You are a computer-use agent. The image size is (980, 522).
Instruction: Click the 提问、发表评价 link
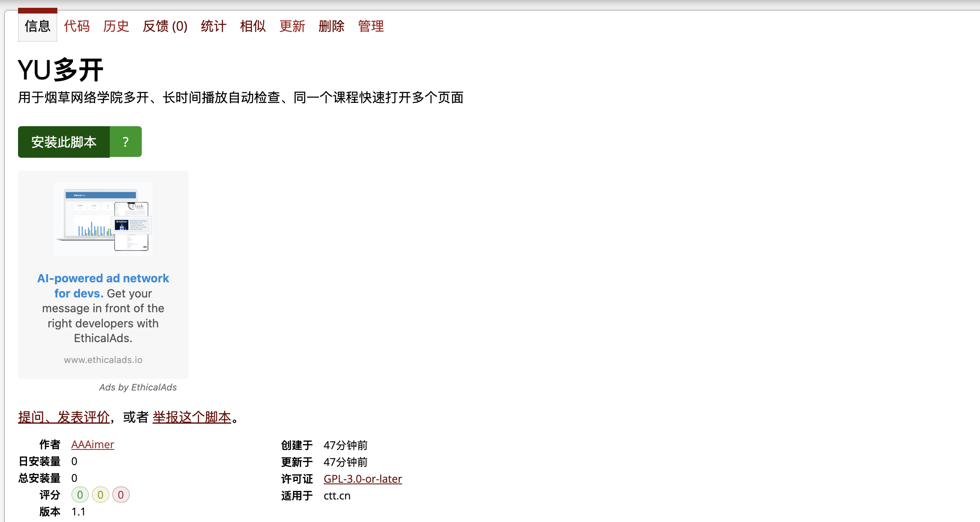pyautogui.click(x=64, y=417)
